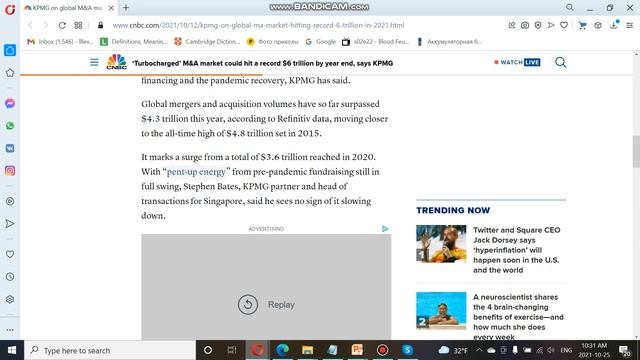Open sidebar setup three-dots menu
The height and width of the screenshot is (360, 640).
tap(10, 329)
